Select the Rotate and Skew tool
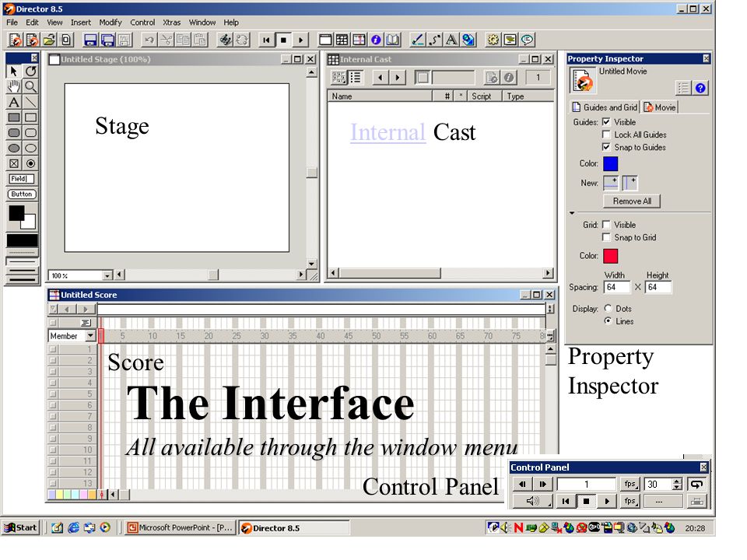The image size is (747, 560). point(30,72)
